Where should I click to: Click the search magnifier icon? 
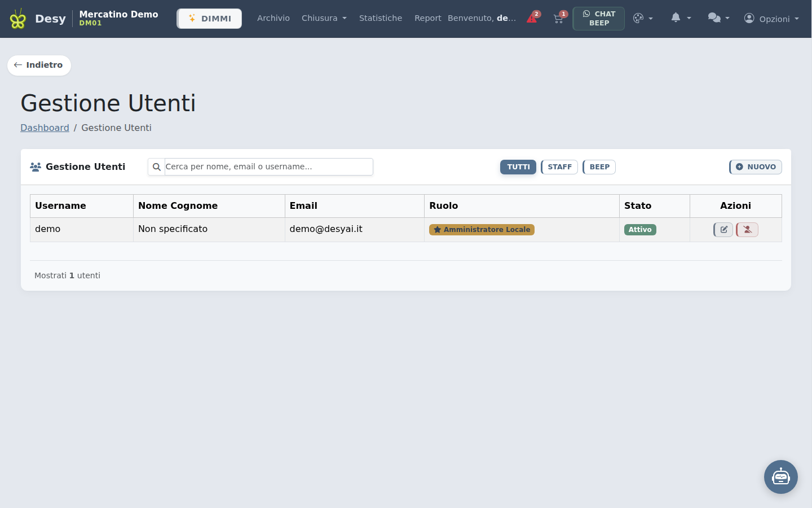tap(156, 167)
